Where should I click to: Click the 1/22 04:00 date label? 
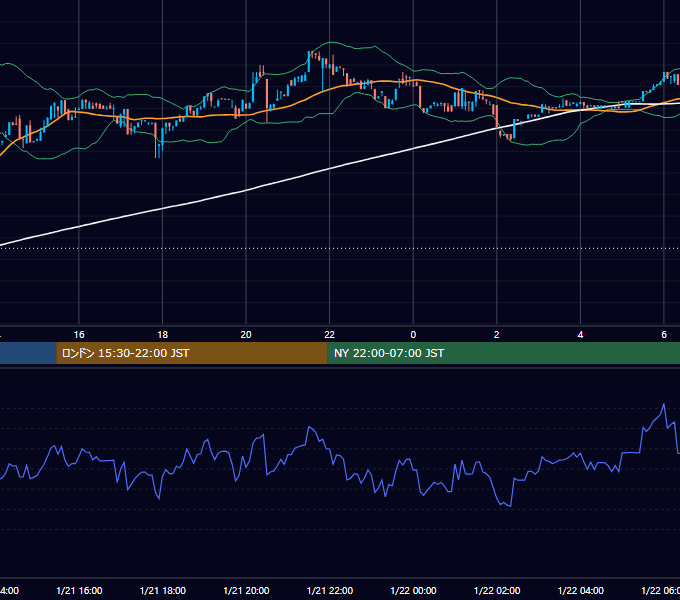pyautogui.click(x=581, y=590)
